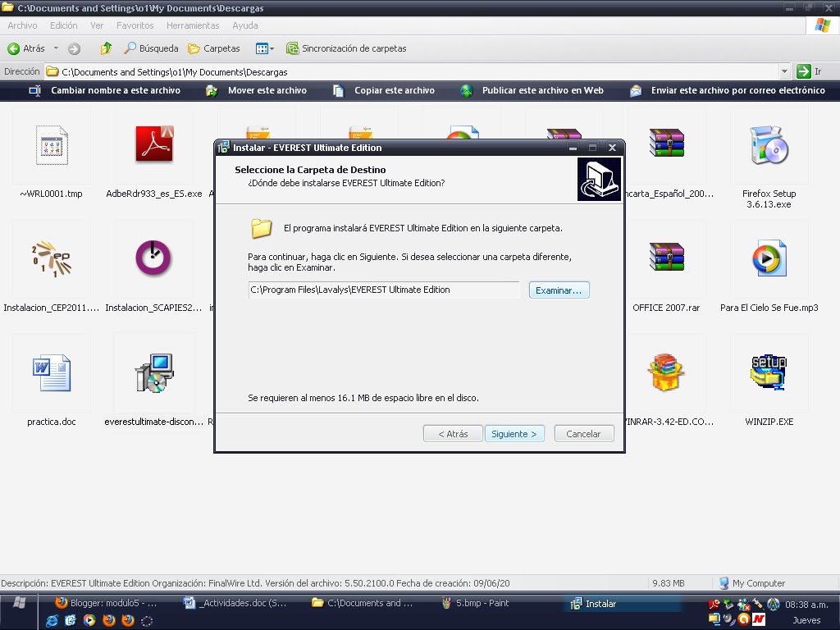The height and width of the screenshot is (630, 840).
Task: Click Enviar este archivo por correo electrónico
Action: [x=728, y=90]
